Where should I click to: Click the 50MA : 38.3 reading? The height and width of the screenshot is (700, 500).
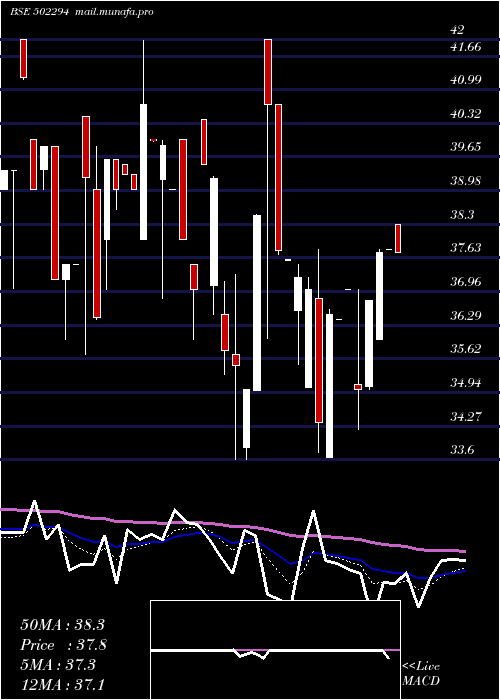(62, 625)
